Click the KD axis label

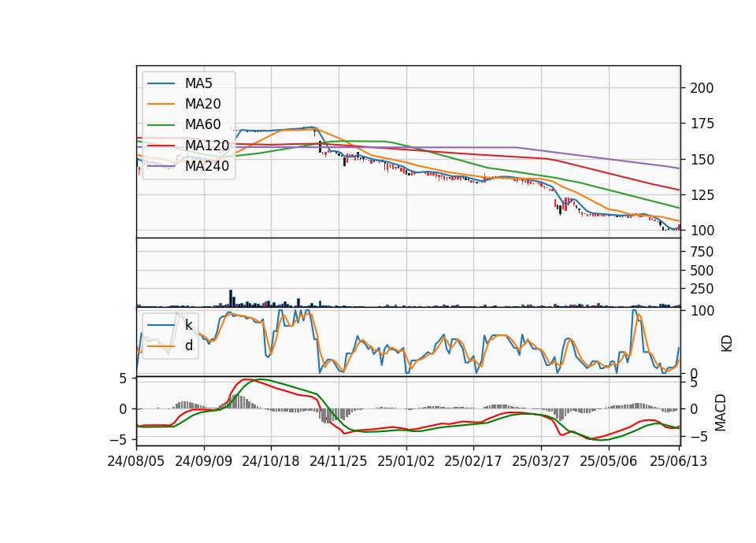pyautogui.click(x=727, y=343)
